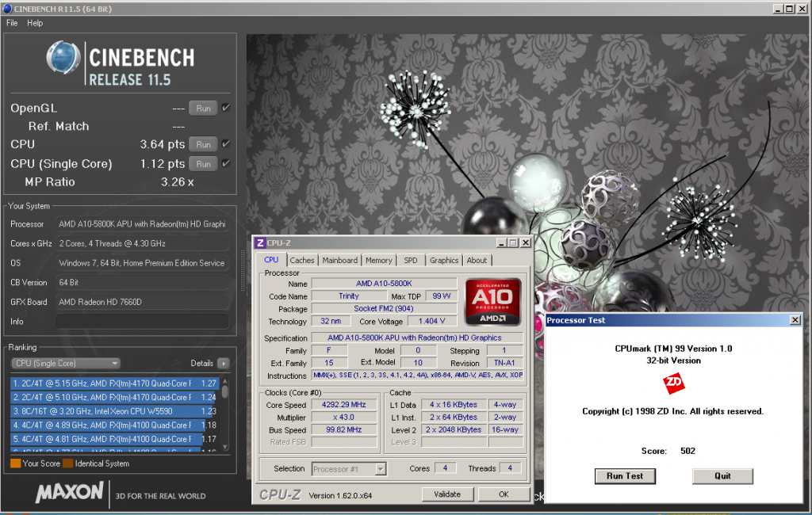812x515 pixels.
Task: Click the AMD A10 processor logo in CPU-Z
Action: tap(492, 303)
